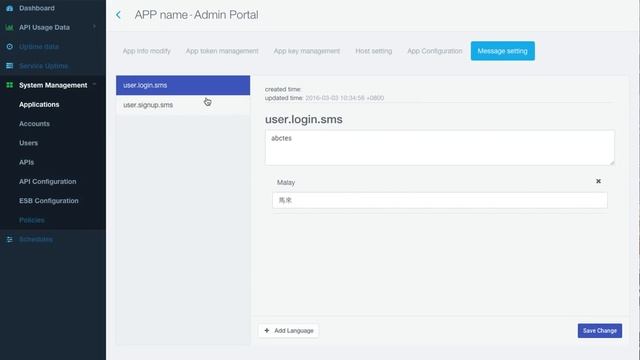This screenshot has height=360, width=640.
Task: Switch to App key management tab
Action: pyautogui.click(x=307, y=51)
